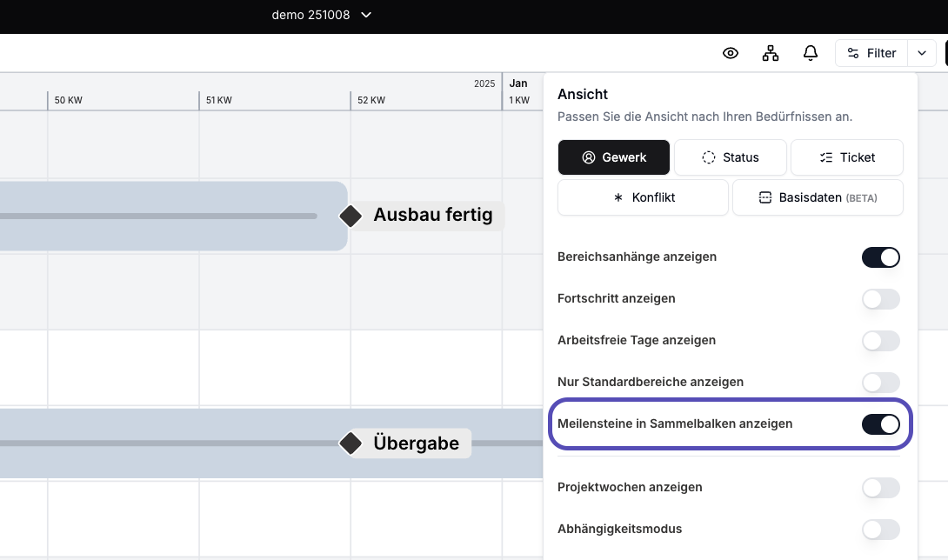Open the demo 251008 project dropdown

322,15
